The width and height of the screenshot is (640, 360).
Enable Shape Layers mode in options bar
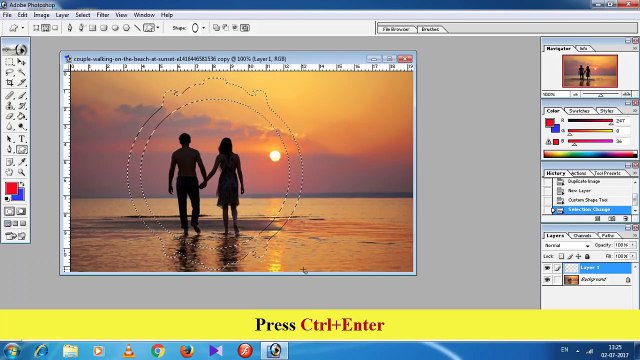point(36,28)
